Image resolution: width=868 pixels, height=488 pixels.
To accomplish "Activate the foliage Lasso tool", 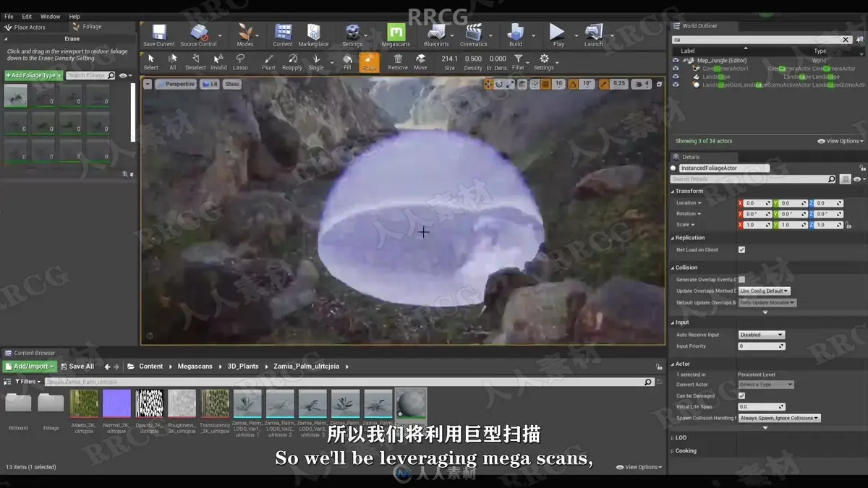I will (240, 62).
